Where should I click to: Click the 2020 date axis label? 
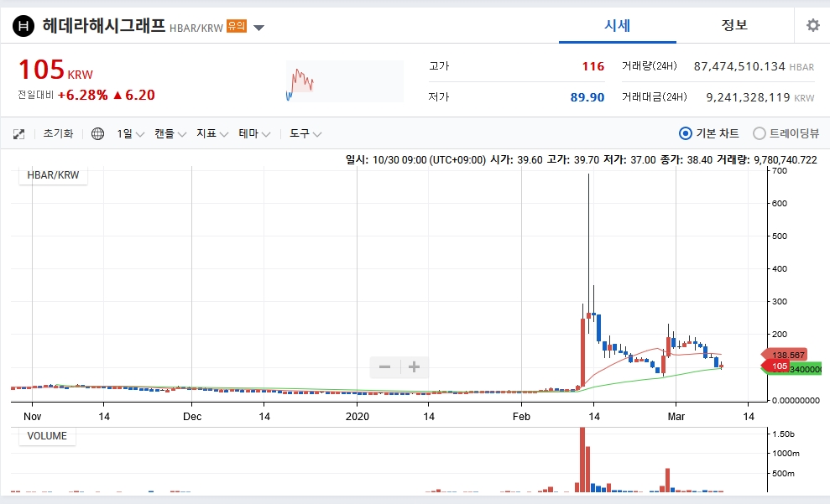click(x=358, y=417)
